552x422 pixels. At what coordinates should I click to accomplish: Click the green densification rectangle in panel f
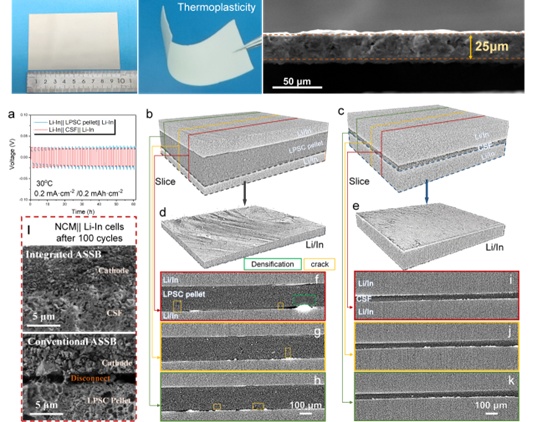[305, 300]
